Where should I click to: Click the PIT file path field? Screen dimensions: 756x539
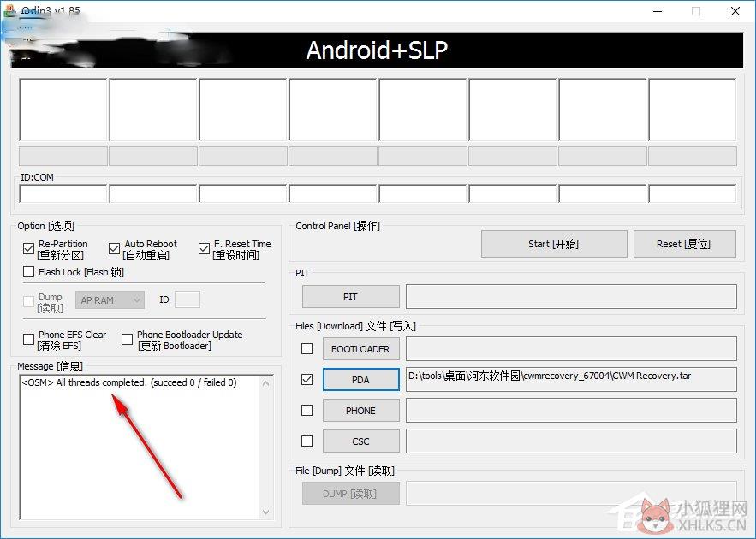pyautogui.click(x=571, y=297)
